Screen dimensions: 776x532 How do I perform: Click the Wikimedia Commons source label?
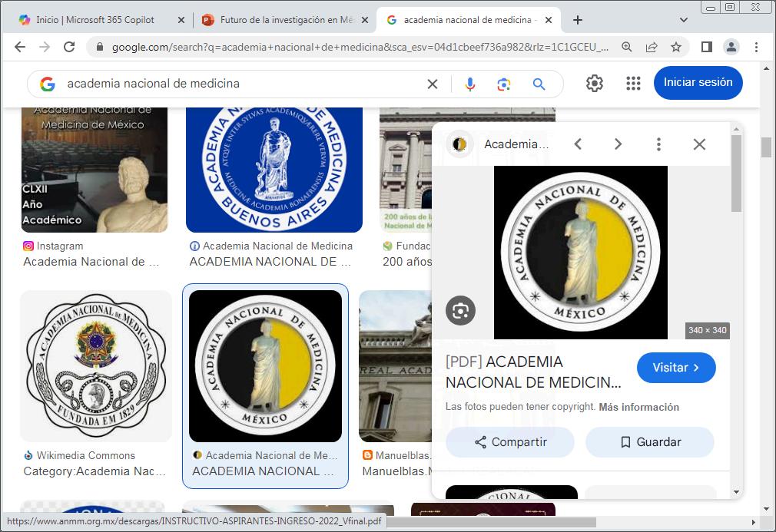(x=85, y=455)
